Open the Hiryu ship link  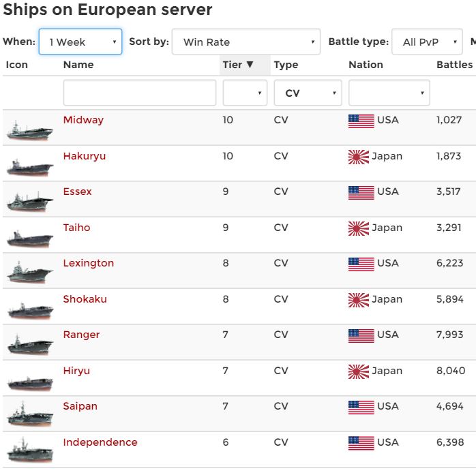76,371
